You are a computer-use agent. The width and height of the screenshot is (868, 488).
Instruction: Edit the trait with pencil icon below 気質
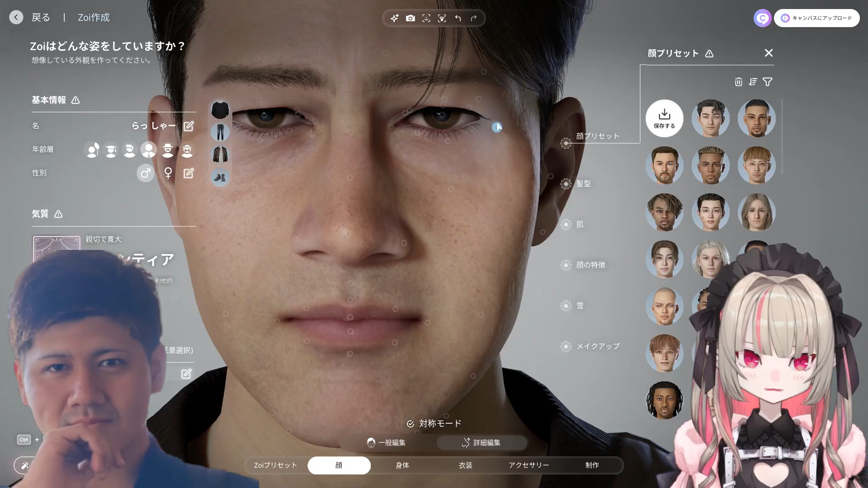[186, 374]
